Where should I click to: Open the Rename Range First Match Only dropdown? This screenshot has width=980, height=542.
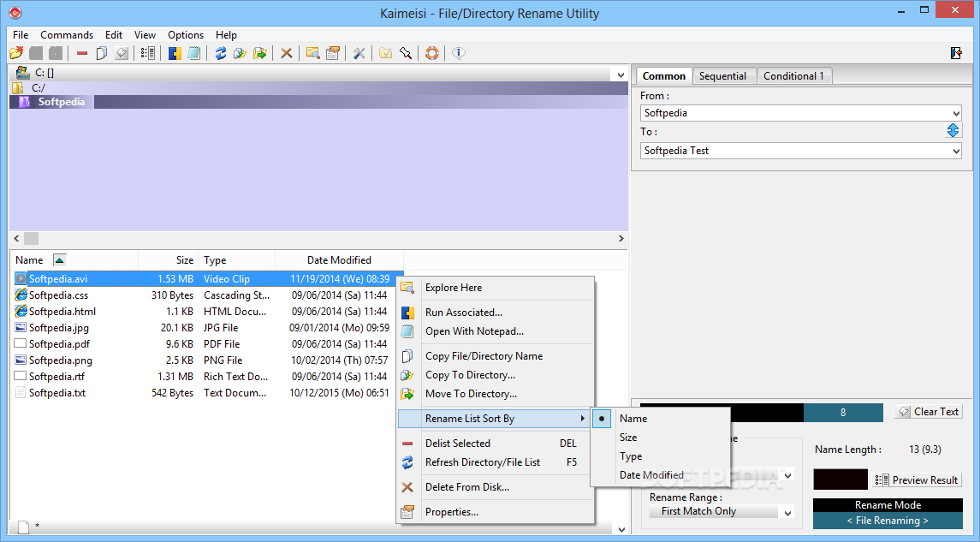coord(787,513)
